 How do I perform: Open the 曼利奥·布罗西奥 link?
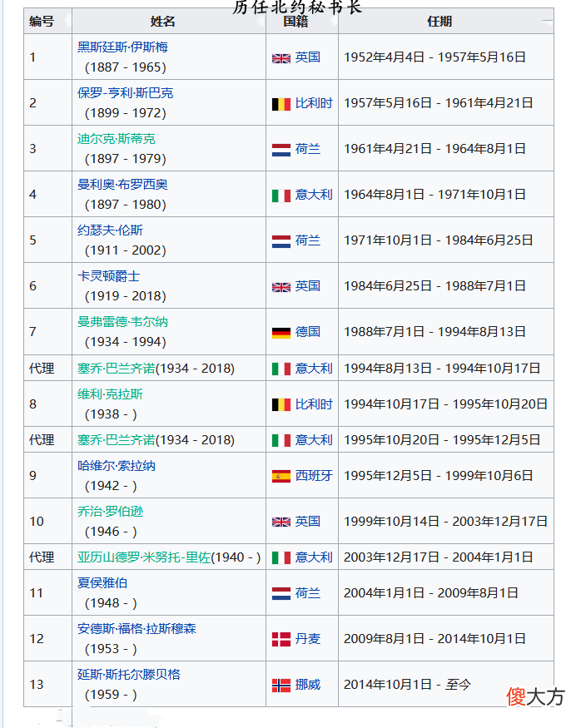point(122,185)
